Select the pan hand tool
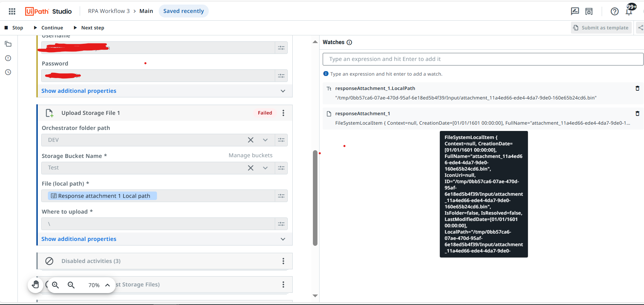The height and width of the screenshot is (305, 644). [35, 285]
